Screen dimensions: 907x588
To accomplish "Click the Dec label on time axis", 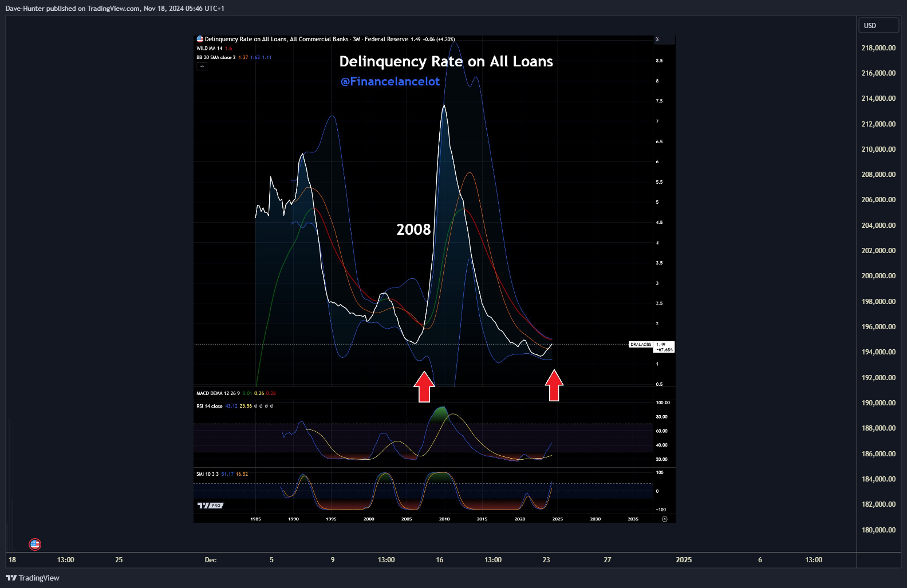I will click(x=211, y=560).
